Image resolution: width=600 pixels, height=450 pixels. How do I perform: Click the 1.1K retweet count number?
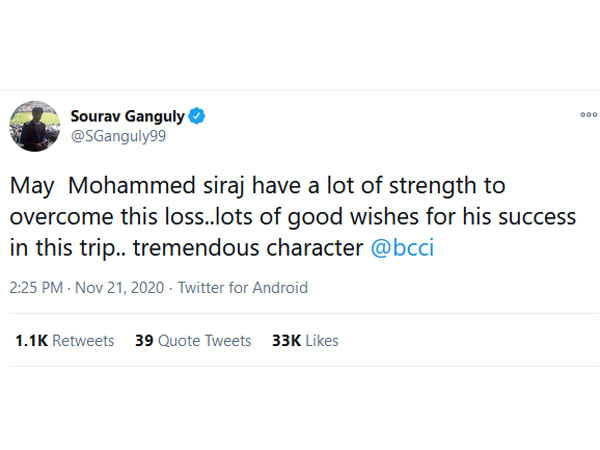[30, 341]
